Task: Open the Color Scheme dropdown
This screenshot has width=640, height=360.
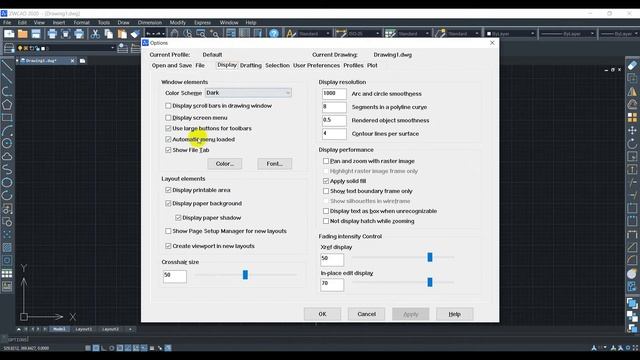Action: point(248,93)
